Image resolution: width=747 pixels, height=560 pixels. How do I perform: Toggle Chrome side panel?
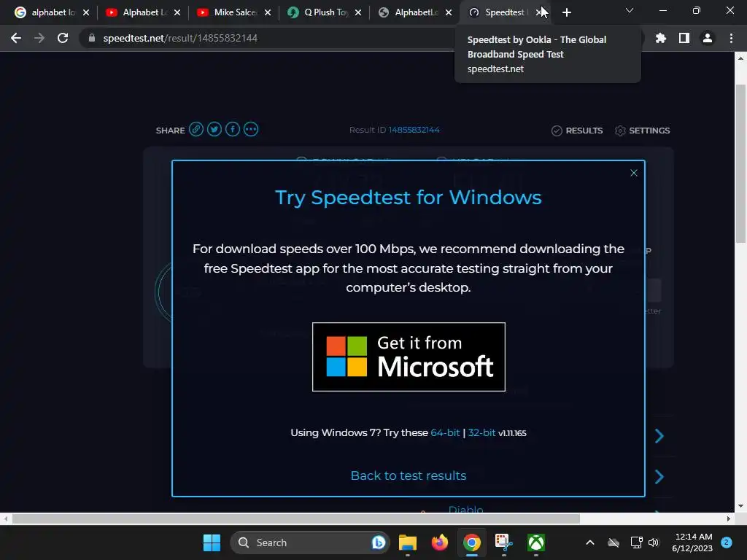[x=684, y=38]
